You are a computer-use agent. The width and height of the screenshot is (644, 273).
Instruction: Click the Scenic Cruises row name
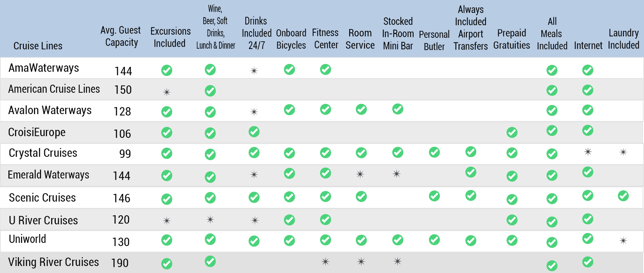[42, 198]
